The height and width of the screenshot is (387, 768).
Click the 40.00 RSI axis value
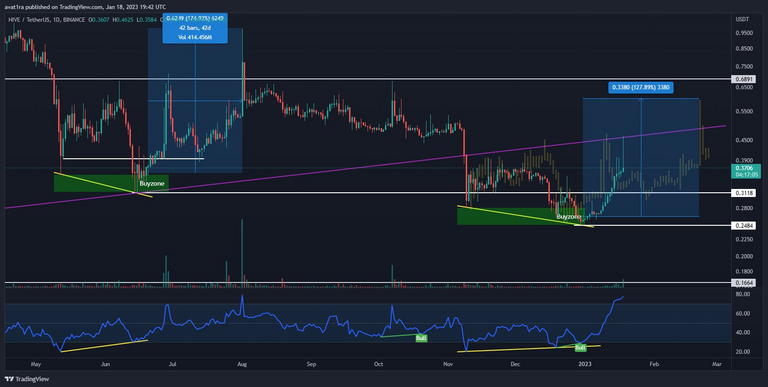pyautogui.click(x=743, y=333)
